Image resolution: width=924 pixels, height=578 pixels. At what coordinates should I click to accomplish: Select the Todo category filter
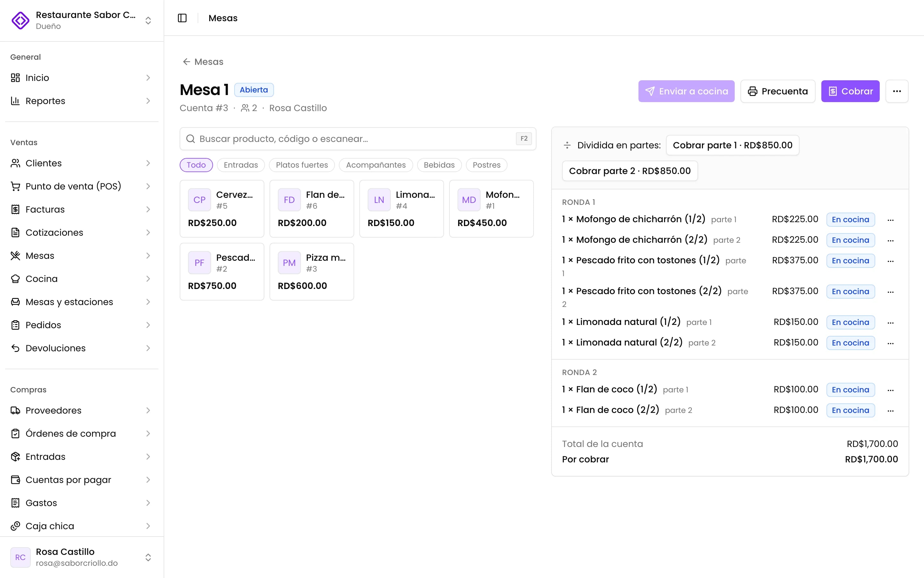point(196,165)
